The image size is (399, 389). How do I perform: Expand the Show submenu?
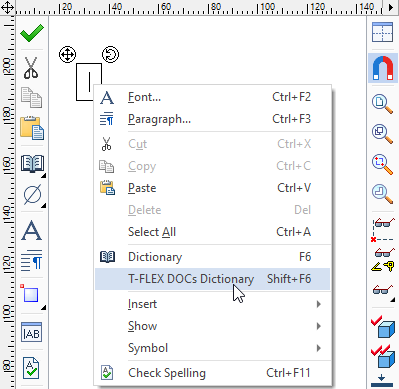213,326
